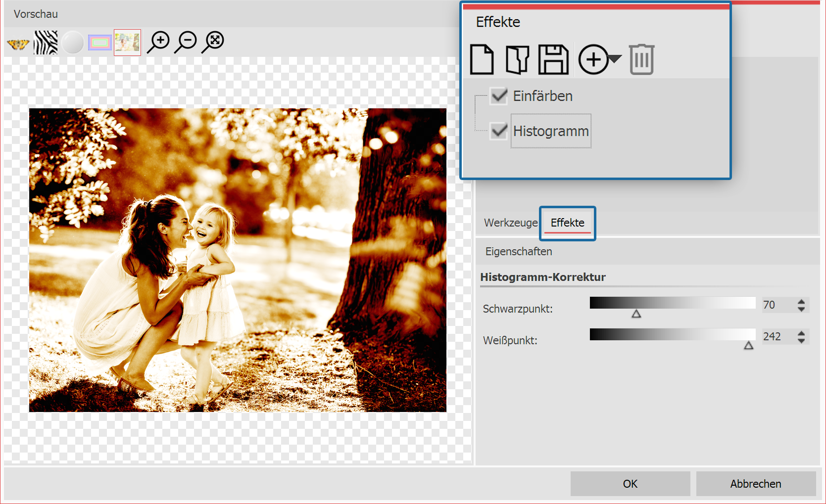Click the Zoom out magnifier icon
This screenshot has height=504, width=826.
coord(185,42)
